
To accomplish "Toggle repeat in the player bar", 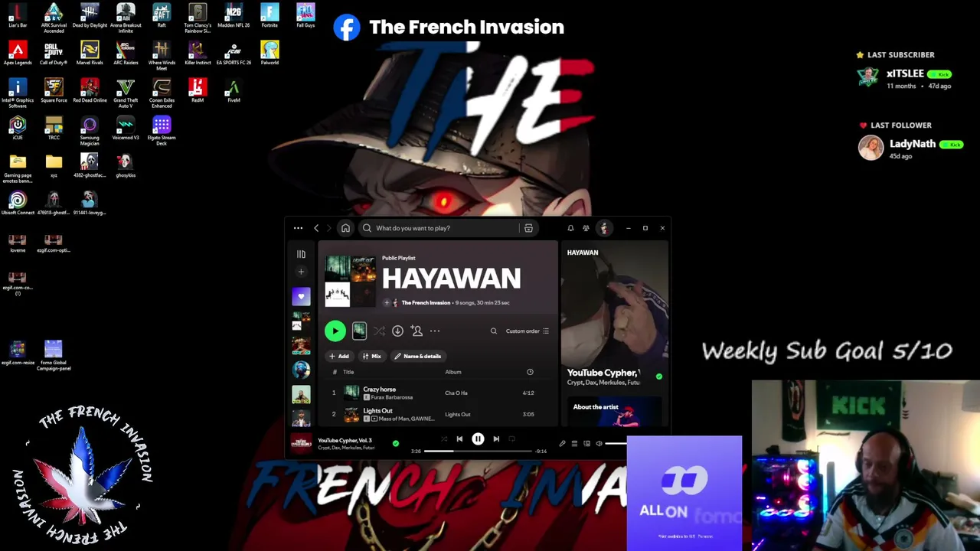I will (511, 439).
